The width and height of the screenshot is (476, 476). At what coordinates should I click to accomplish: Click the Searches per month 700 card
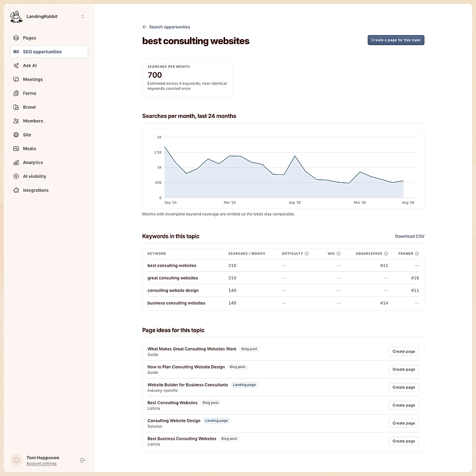coord(187,78)
